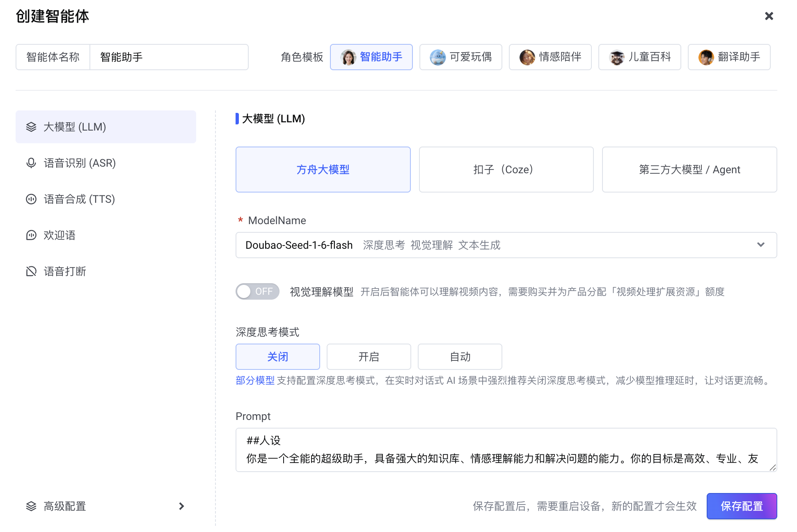Click the microphone icon for 语音识别 (ASR)

pos(31,163)
